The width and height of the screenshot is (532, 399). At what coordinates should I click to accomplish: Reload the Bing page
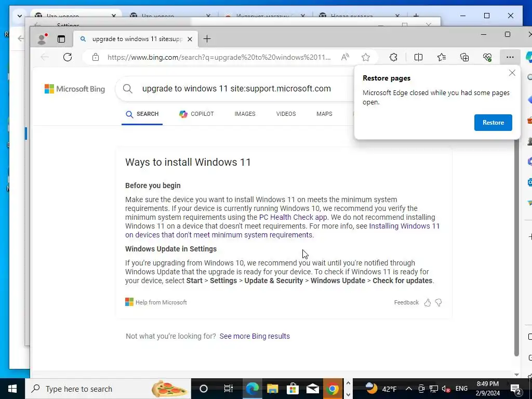click(68, 57)
